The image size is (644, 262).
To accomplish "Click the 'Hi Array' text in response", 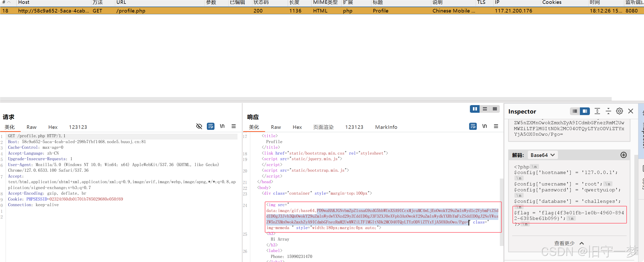I will pos(280,239).
